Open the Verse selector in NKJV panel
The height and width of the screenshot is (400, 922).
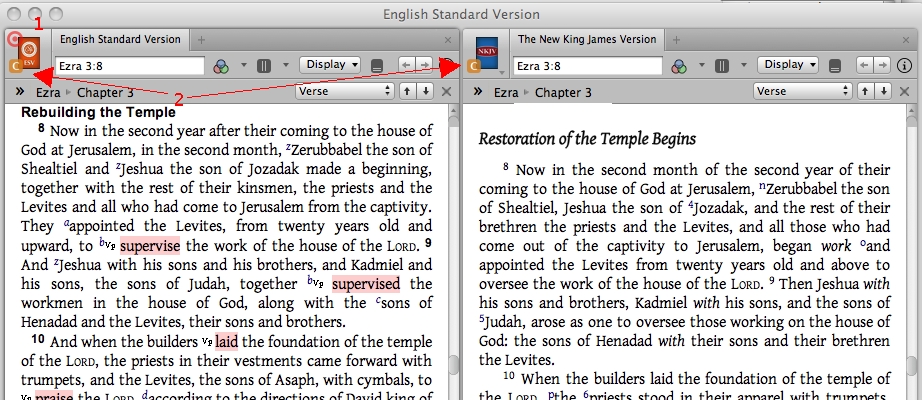pyautogui.click(x=803, y=91)
